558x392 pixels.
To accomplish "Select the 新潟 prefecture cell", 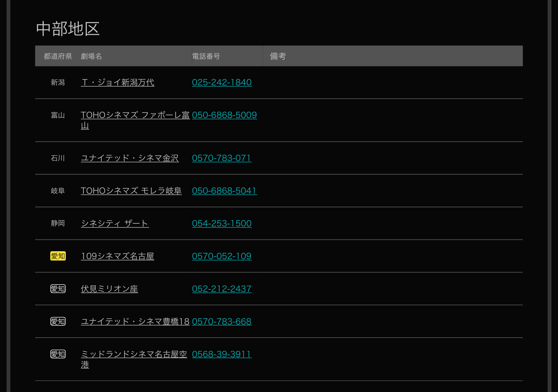I will (58, 83).
